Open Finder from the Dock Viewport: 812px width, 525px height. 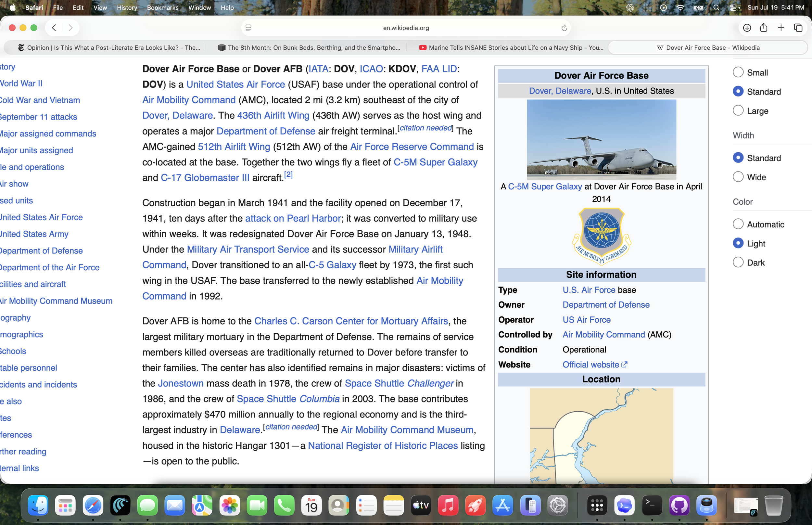(38, 505)
